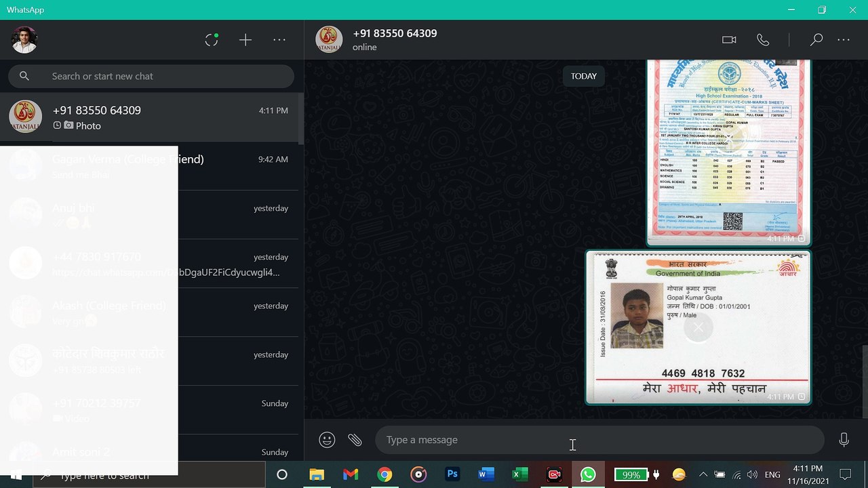868x488 pixels.
Task: Open the Gagan Verma chat
Action: pyautogui.click(x=149, y=166)
